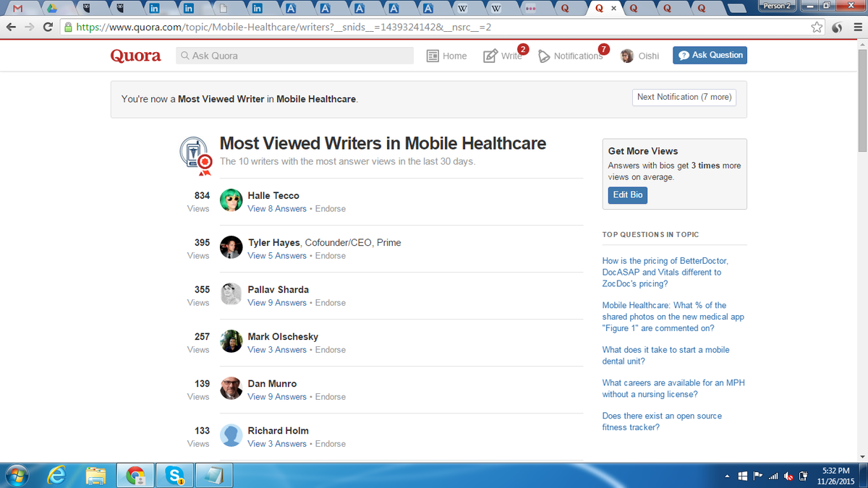This screenshot has height=488, width=868.
Task: Endorse Tyler Hayes
Action: (x=331, y=256)
